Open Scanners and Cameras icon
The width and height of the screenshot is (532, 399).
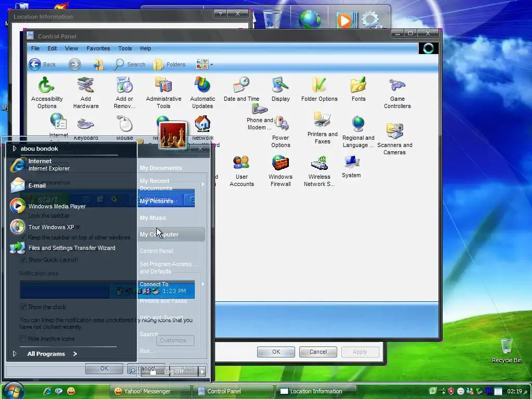click(395, 139)
